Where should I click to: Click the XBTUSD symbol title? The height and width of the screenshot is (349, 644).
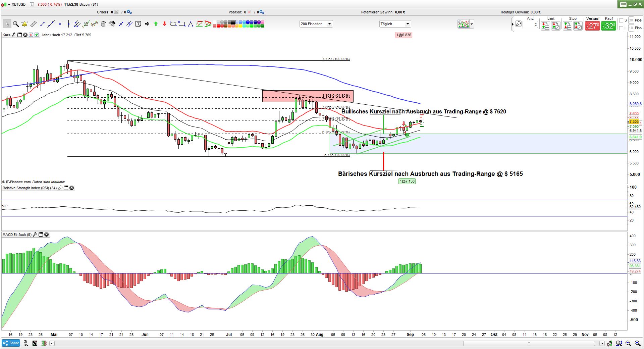pos(18,4)
